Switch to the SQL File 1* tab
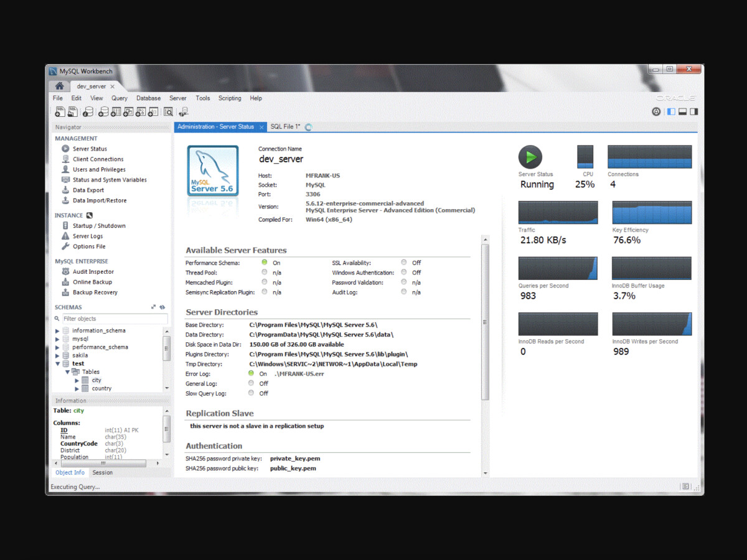Viewport: 747px width, 560px height. pyautogui.click(x=285, y=127)
